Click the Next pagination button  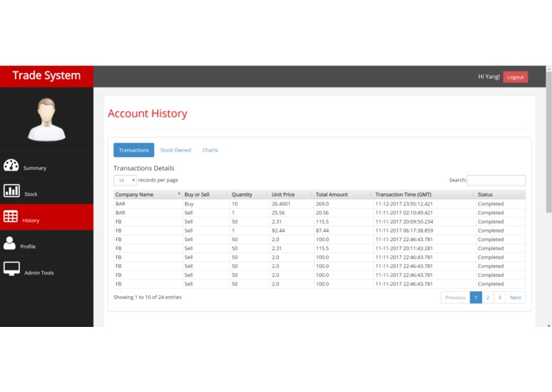click(x=515, y=298)
